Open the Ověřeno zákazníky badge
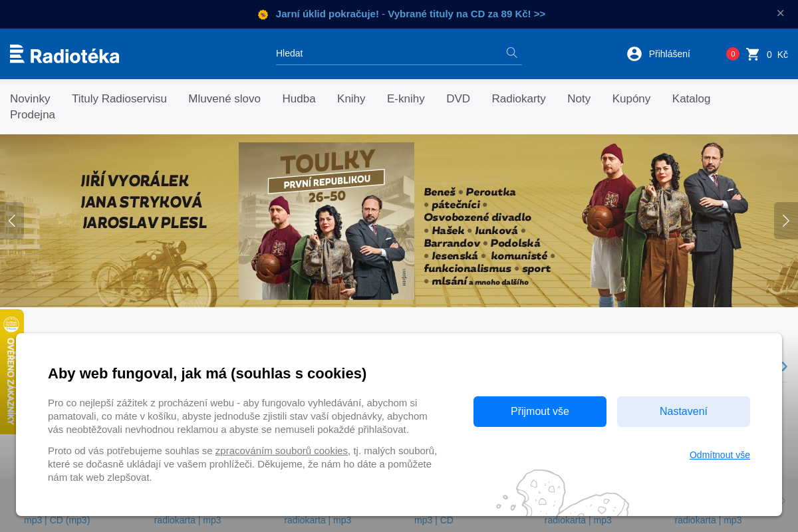 (11, 371)
